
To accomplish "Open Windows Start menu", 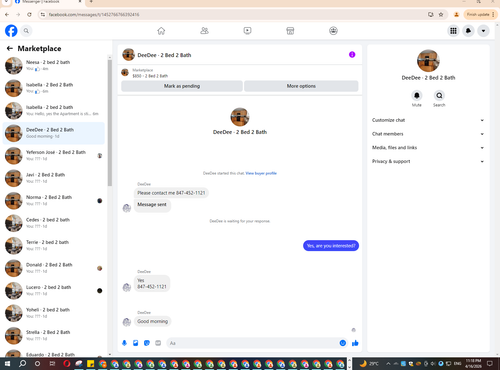I will (x=7, y=363).
